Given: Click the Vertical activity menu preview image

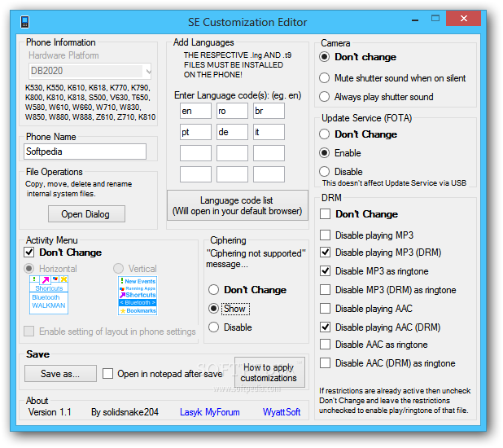Looking at the screenshot, I should pos(138,296).
